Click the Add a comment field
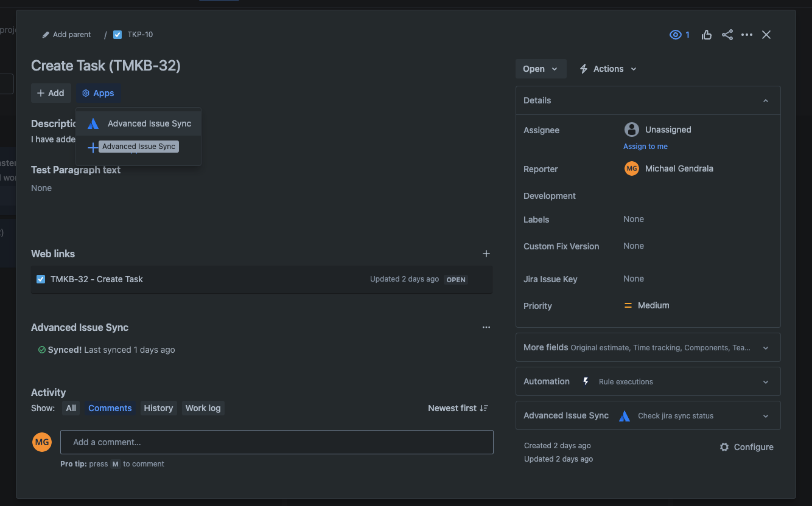 pyautogui.click(x=276, y=442)
